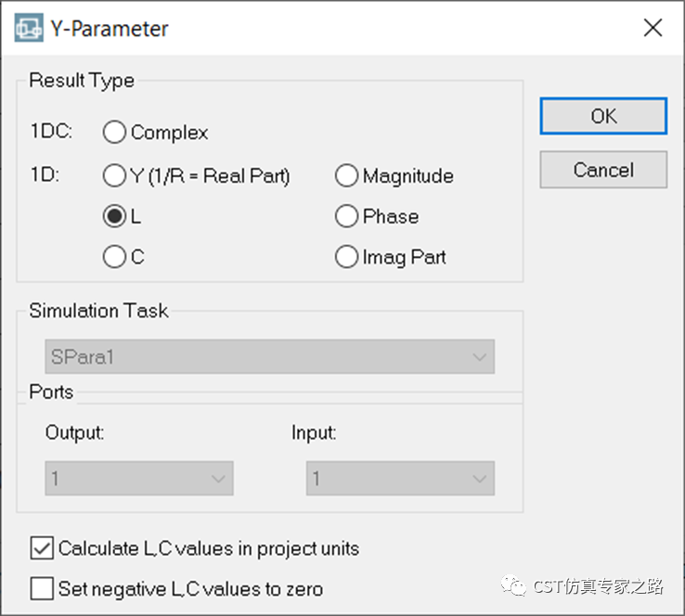685x616 pixels.
Task: Choose the Phase result option
Action: point(347,216)
